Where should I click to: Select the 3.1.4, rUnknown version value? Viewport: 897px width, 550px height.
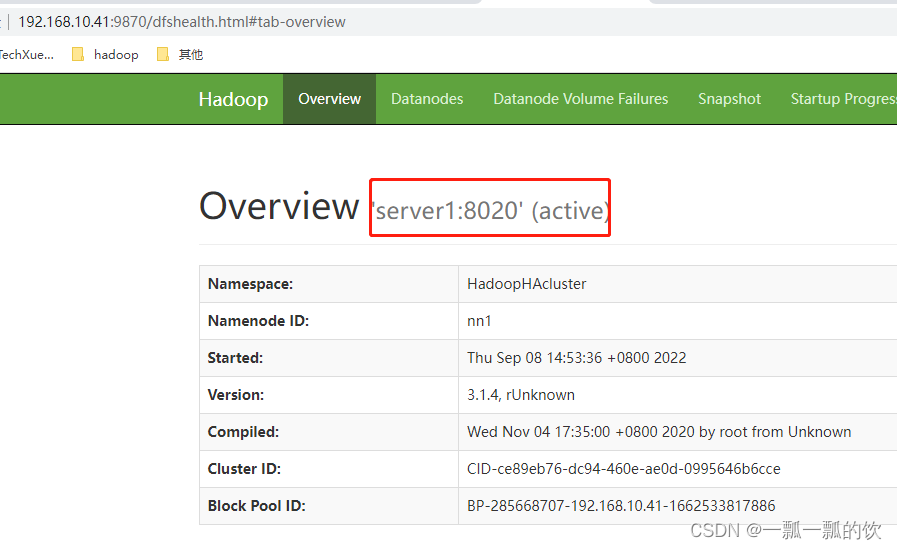[521, 395]
